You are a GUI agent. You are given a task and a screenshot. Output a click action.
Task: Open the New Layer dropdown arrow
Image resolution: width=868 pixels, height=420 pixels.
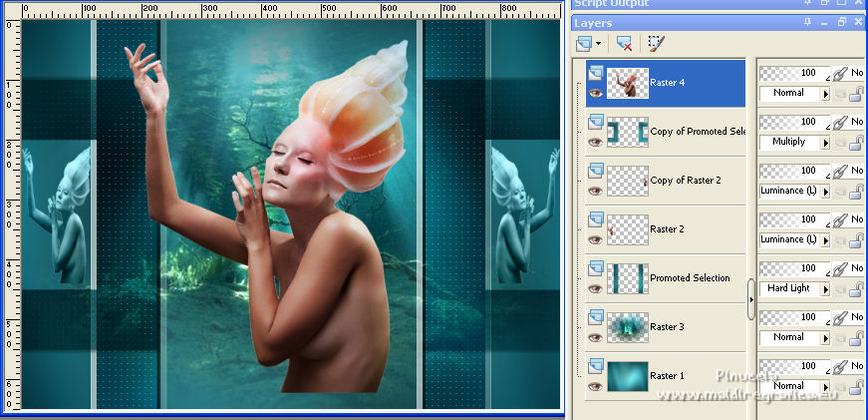[x=598, y=44]
